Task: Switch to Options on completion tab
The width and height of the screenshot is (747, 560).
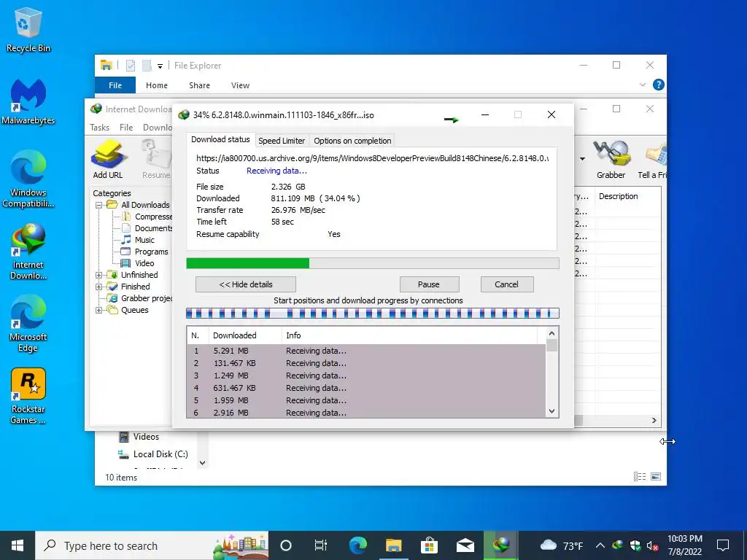Action: (x=352, y=141)
